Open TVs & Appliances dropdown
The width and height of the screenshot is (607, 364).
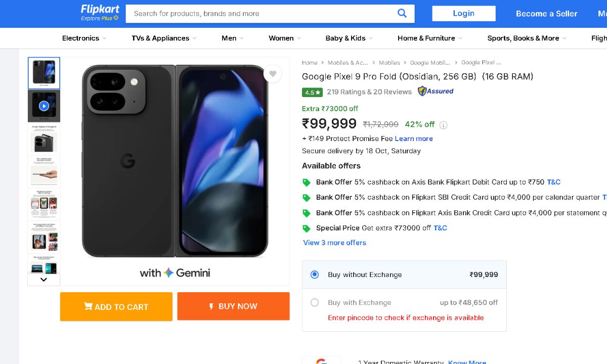(x=164, y=38)
